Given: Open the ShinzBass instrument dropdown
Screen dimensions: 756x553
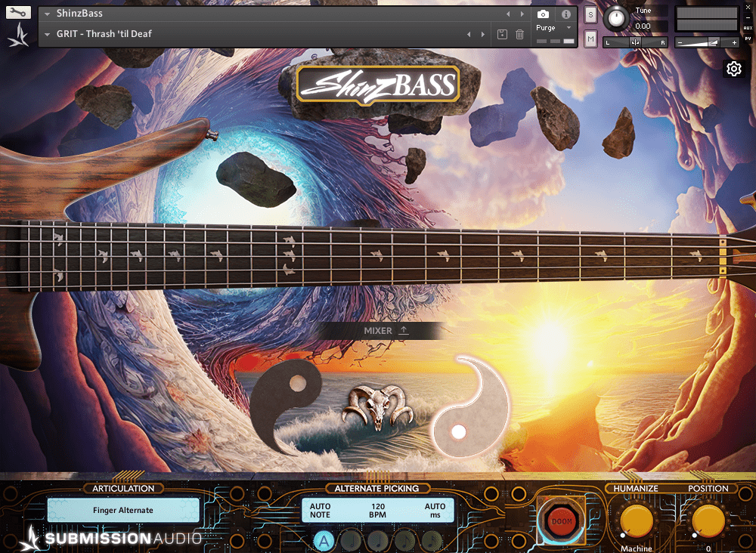Looking at the screenshot, I should (x=48, y=14).
